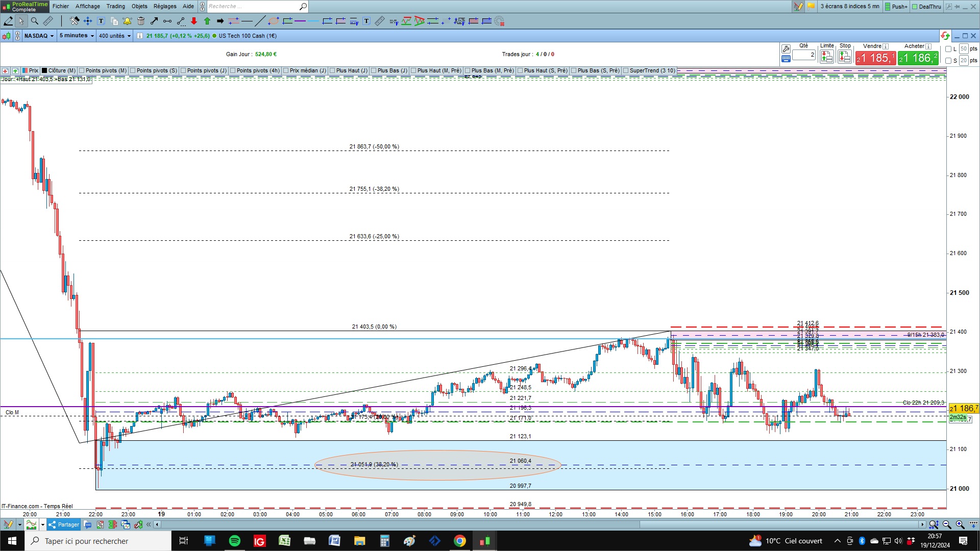The width and height of the screenshot is (980, 551).
Task: Activate the magnifier zoom tool
Action: pos(34,21)
